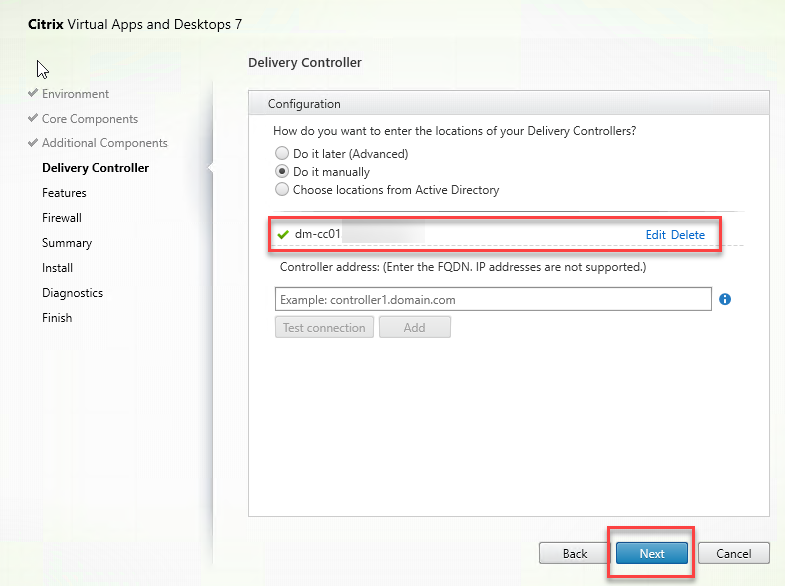Select the 'Do it manually' radio button
Image resolution: width=785 pixels, height=586 pixels.
pos(283,172)
